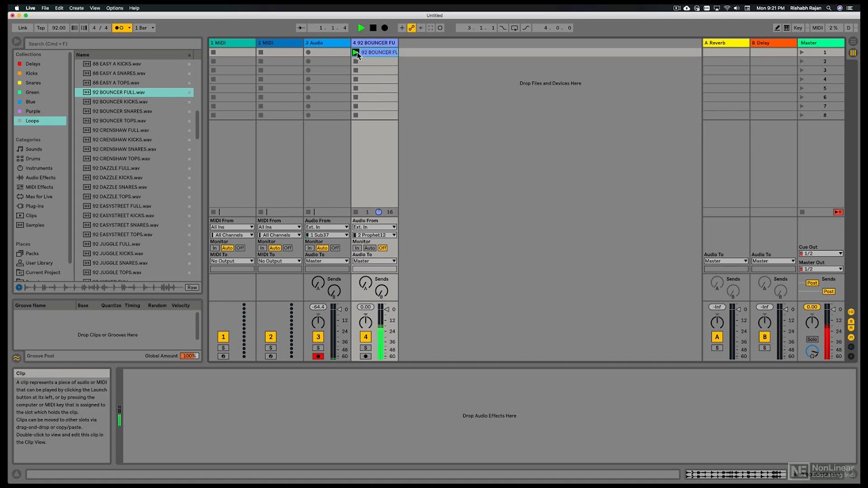Viewport: 868px width, 488px height.
Task: Click the MIDI Arrangement Overdub plus button
Action: pyautogui.click(x=401, y=28)
